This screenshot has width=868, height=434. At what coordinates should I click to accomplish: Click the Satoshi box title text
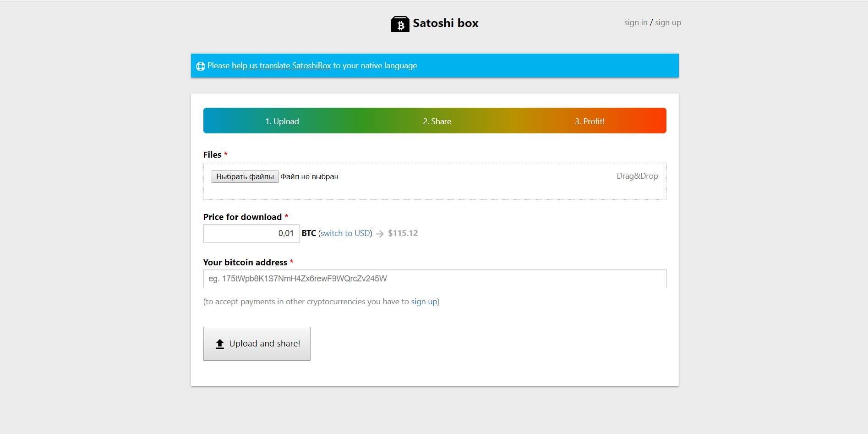point(446,23)
